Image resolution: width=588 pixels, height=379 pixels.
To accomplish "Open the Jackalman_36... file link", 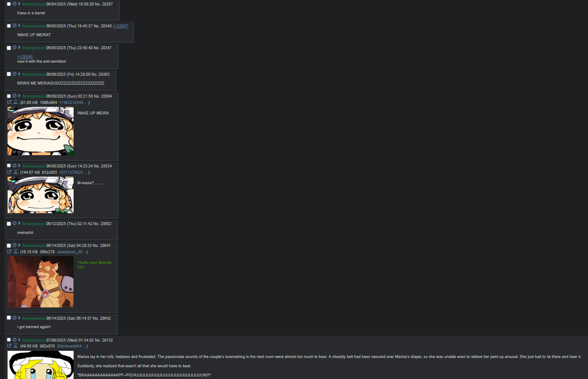I will [71, 252].
